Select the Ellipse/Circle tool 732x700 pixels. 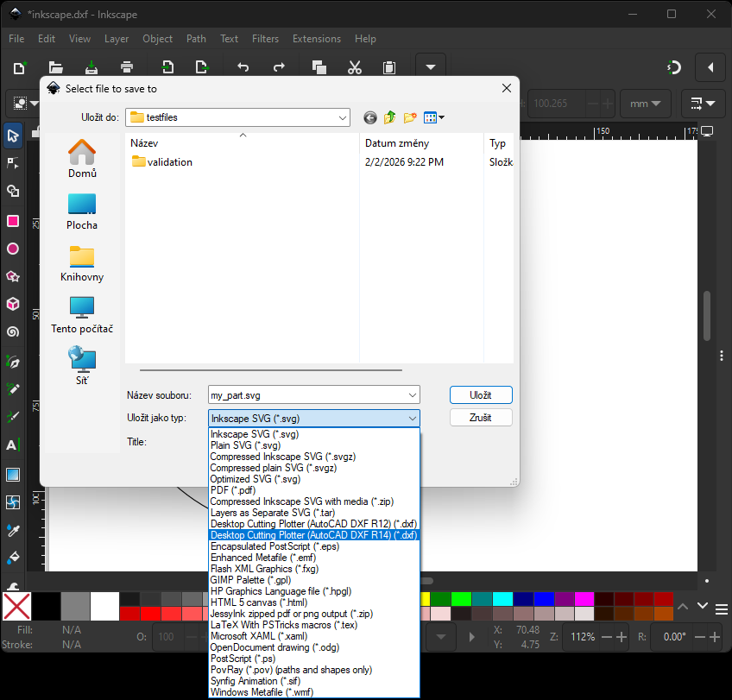[13, 249]
